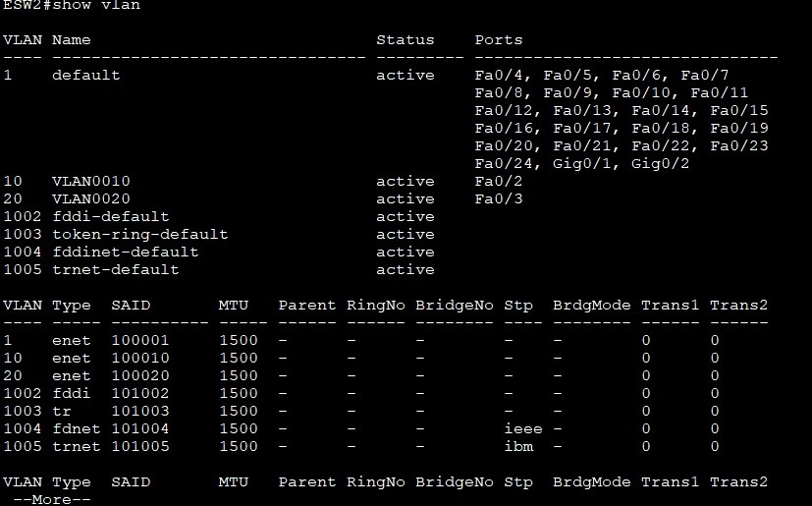This screenshot has width=812, height=506.
Task: Select the trnet-default VLAN name
Action: coord(115,270)
